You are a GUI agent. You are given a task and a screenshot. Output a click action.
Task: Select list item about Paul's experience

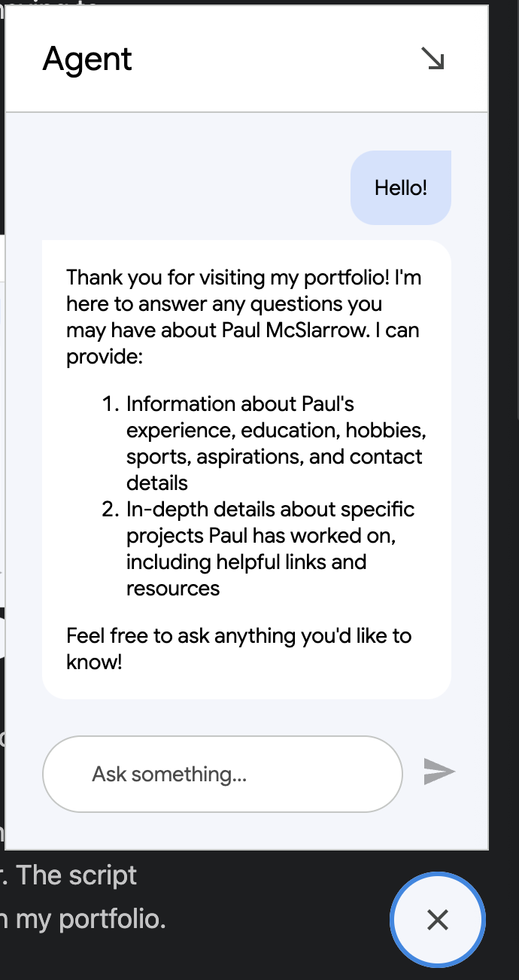275,443
